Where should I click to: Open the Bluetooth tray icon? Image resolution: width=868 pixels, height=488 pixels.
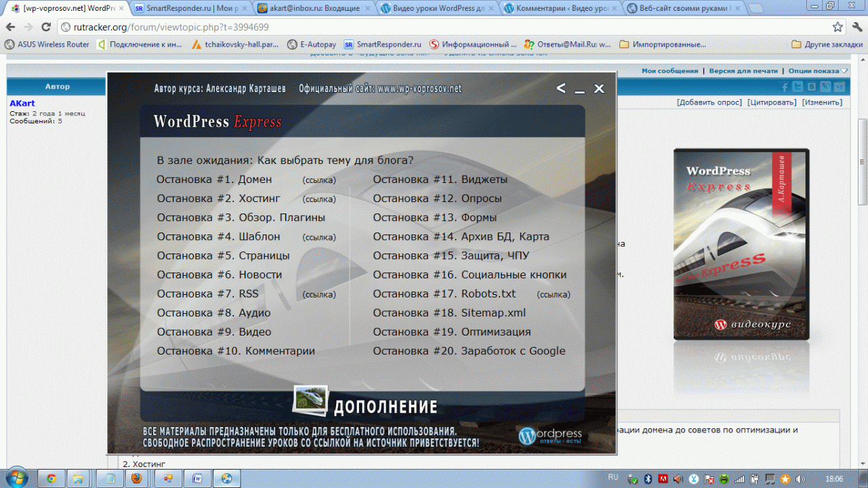(648, 479)
